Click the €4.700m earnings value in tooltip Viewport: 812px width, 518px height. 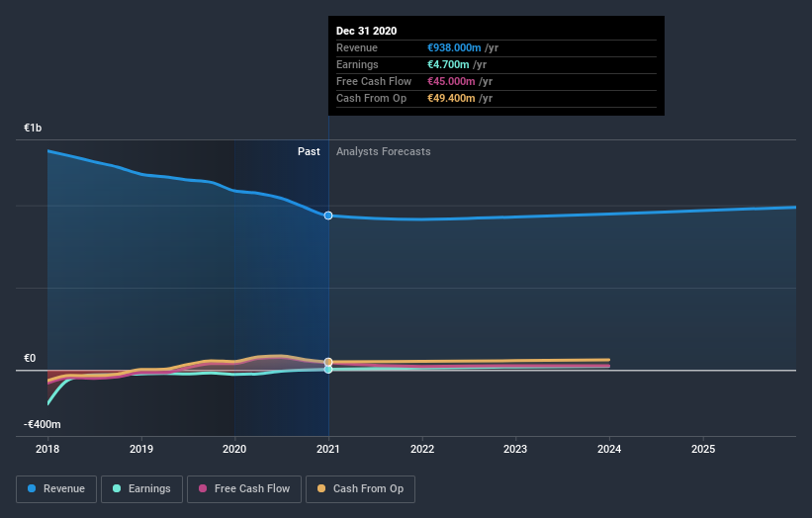tap(448, 64)
